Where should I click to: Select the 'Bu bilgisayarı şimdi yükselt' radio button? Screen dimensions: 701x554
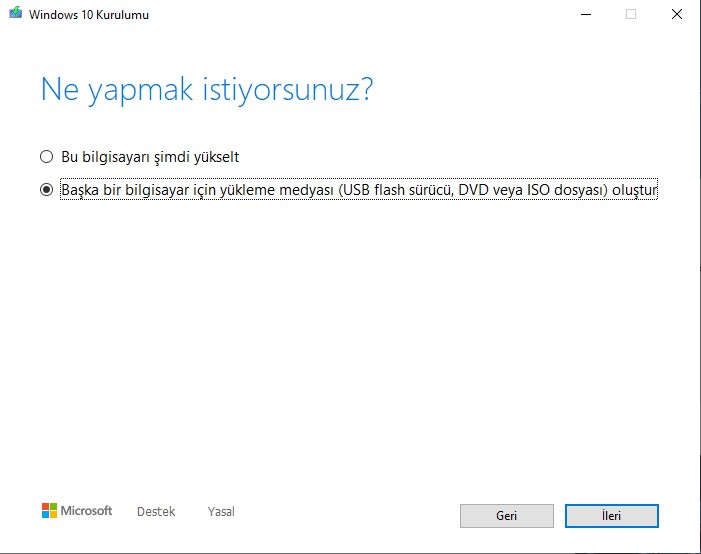tap(46, 157)
